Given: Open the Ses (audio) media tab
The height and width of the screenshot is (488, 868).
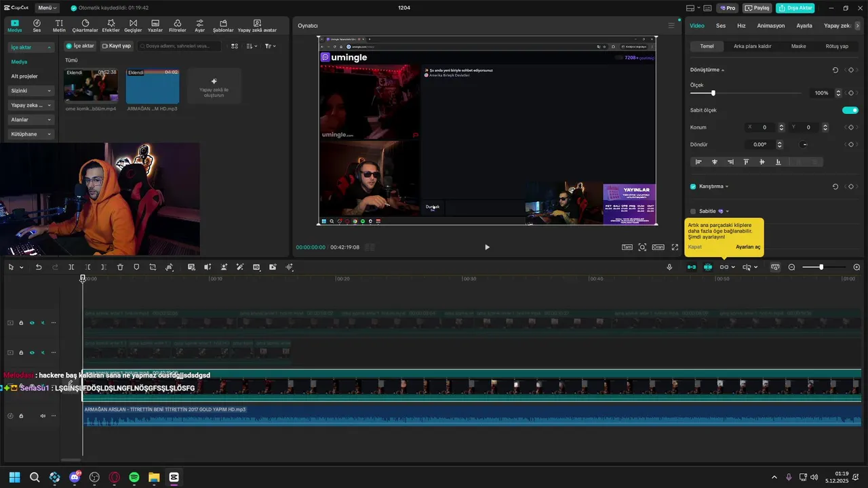Looking at the screenshot, I should coord(37,26).
